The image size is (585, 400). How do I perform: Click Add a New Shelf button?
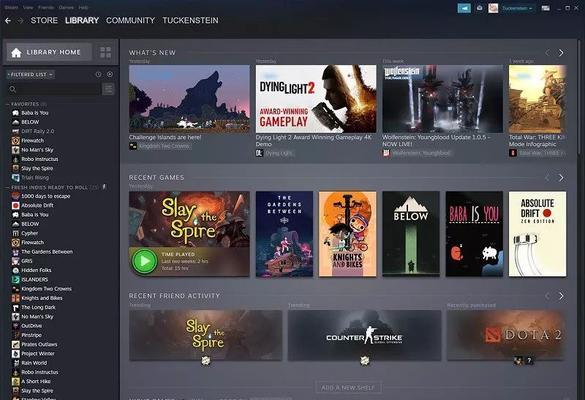(x=348, y=388)
